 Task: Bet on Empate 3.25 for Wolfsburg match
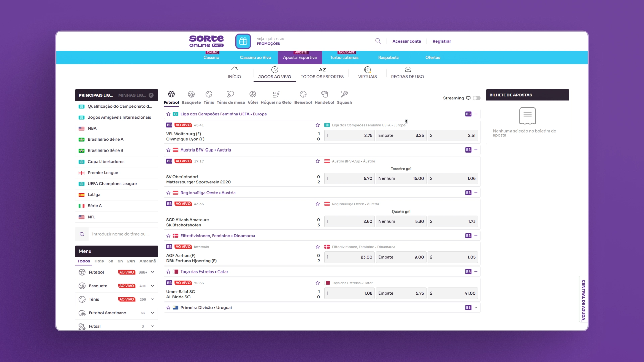(401, 135)
